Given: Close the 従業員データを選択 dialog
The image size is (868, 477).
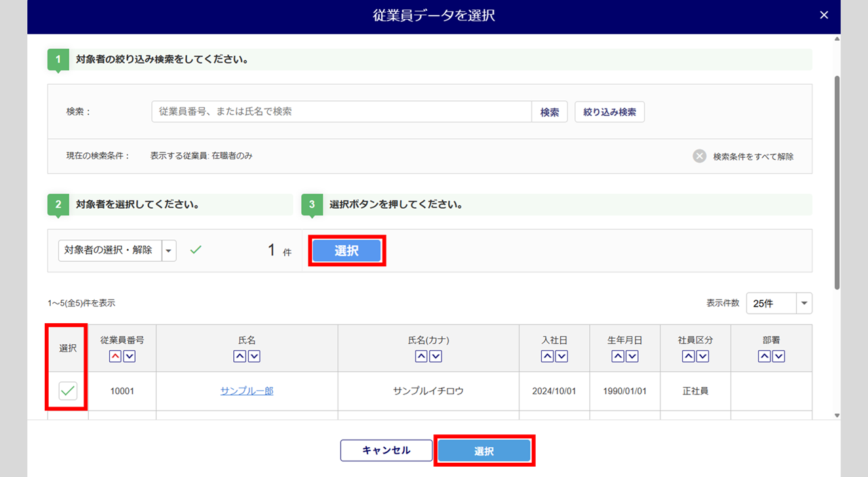Looking at the screenshot, I should 824,15.
